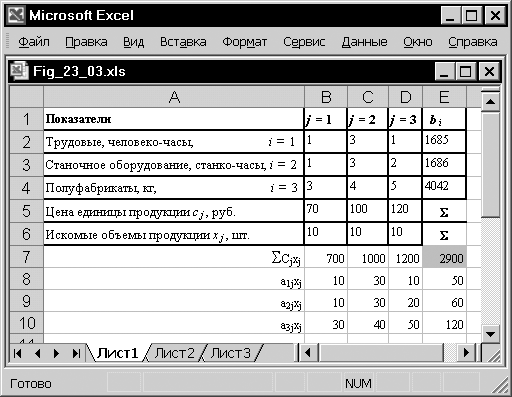Select column A header
This screenshot has width=512, height=397.
click(x=174, y=97)
